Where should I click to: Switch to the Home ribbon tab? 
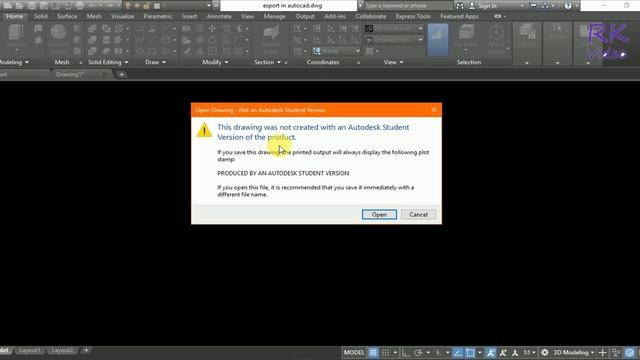pyautogui.click(x=15, y=16)
